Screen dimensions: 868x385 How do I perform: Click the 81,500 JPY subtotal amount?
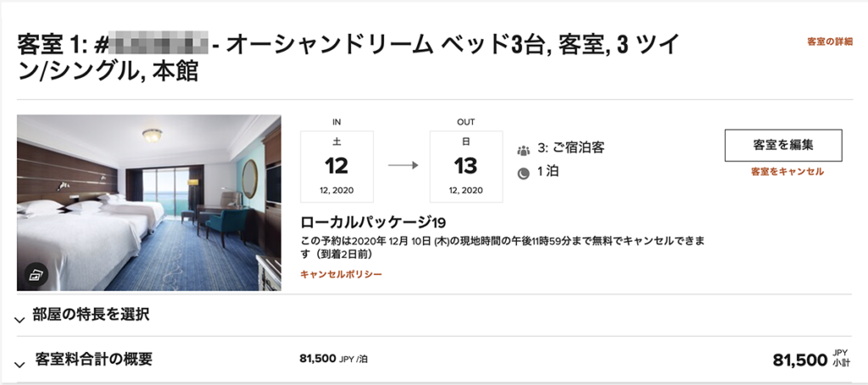(810, 360)
